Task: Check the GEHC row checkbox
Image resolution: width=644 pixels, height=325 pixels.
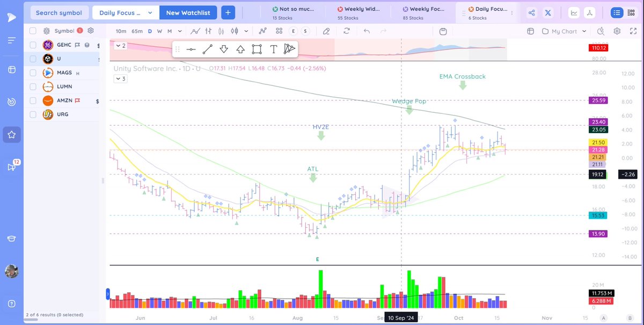Action: (33, 45)
